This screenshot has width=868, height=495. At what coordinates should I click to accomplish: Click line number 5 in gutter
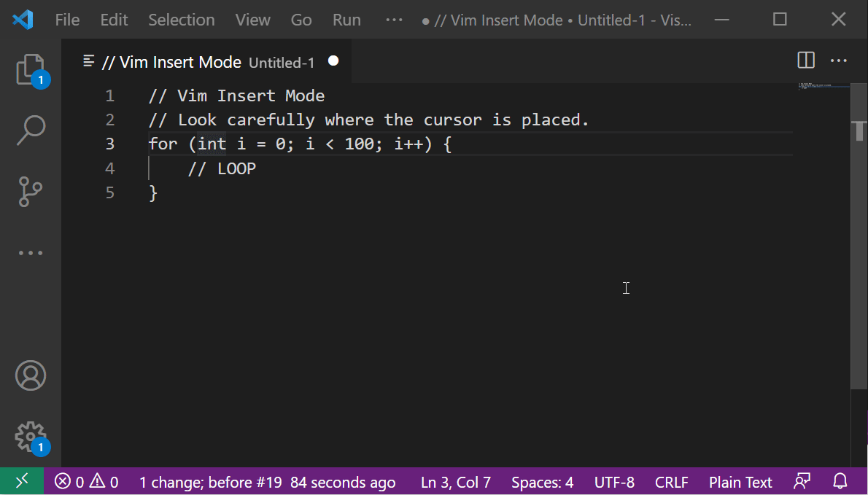pyautogui.click(x=109, y=192)
